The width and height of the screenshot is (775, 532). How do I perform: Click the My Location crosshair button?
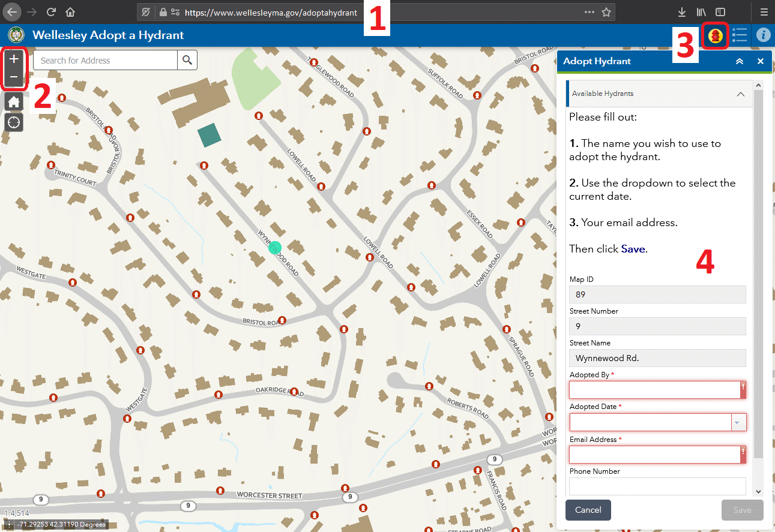[14, 122]
